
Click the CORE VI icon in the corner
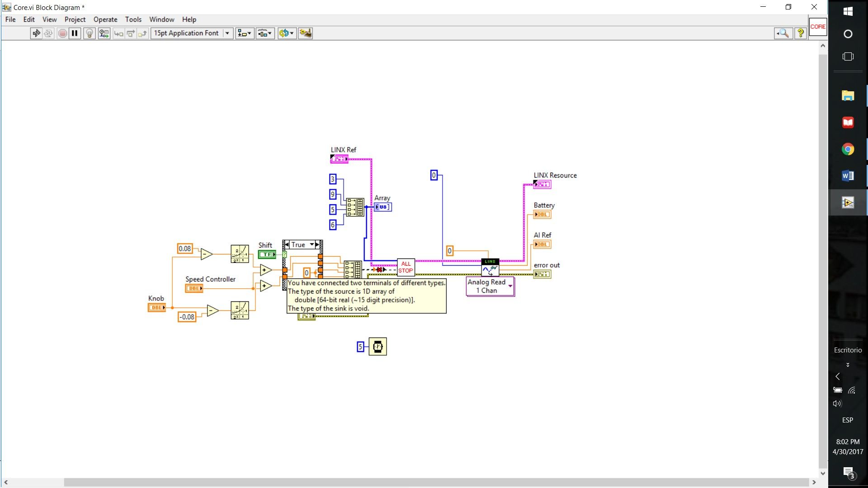(818, 26)
